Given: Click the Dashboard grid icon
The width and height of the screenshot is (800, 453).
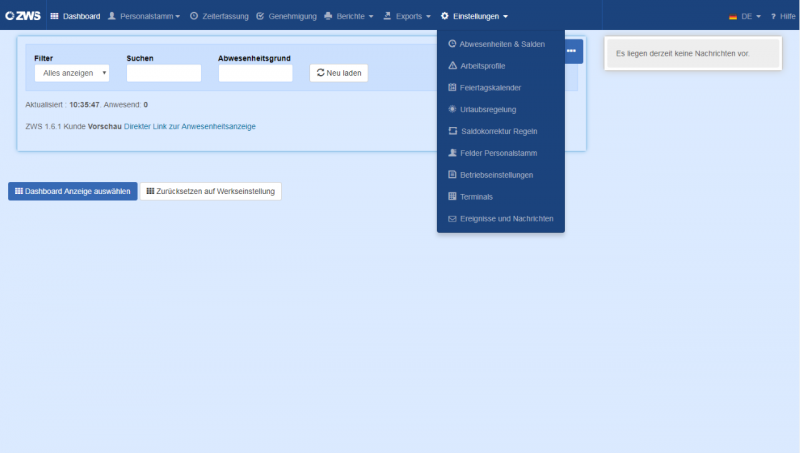Looking at the screenshot, I should [x=54, y=16].
